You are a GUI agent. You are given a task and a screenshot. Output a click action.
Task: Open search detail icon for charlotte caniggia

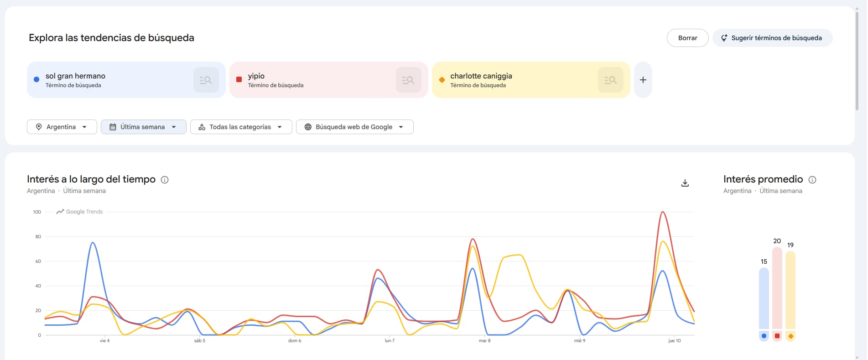point(610,80)
